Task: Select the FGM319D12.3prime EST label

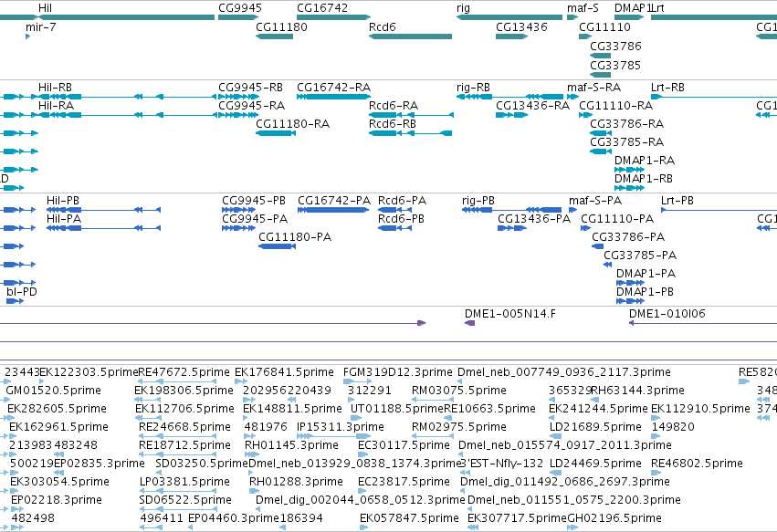Action: pos(398,372)
